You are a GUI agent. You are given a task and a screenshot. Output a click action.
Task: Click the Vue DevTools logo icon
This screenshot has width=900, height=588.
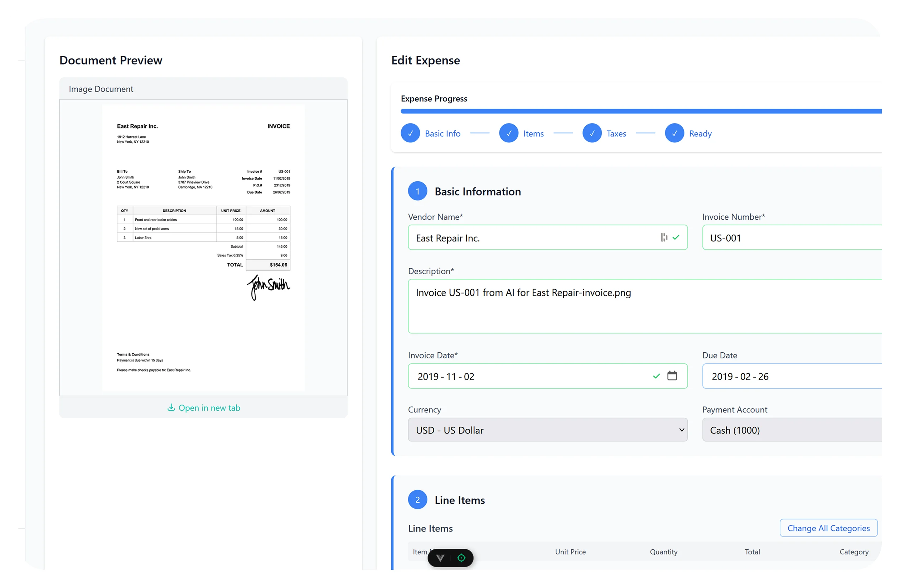click(440, 558)
